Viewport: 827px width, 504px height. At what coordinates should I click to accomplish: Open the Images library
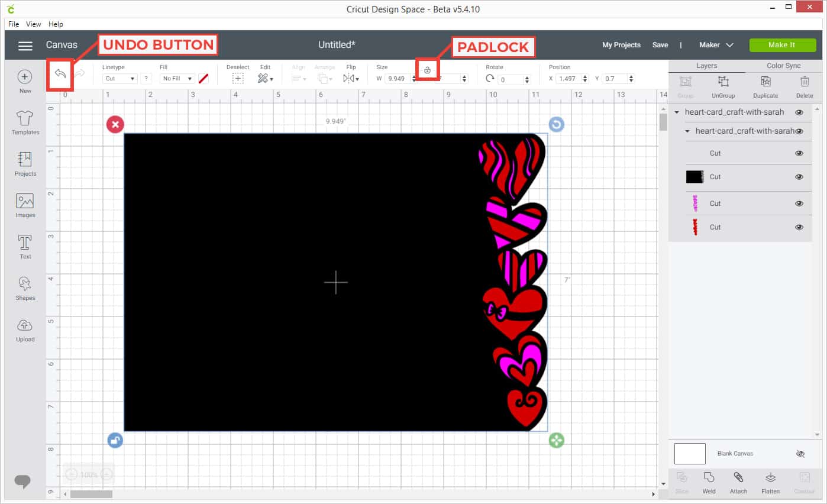pos(25,206)
